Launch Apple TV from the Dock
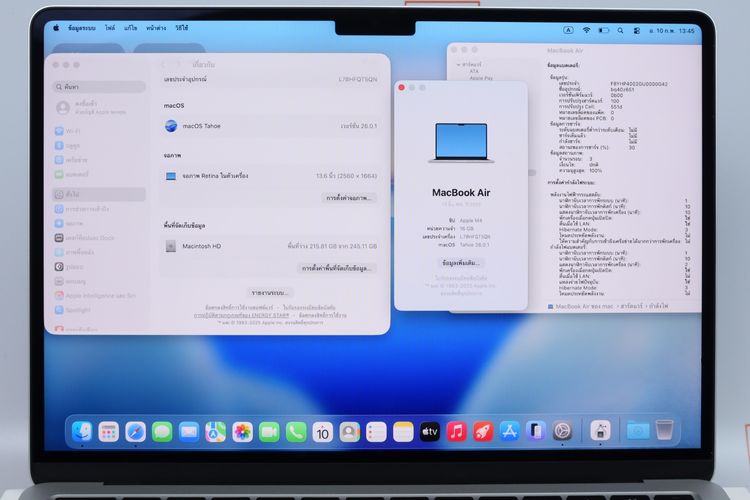The width and height of the screenshot is (750, 500). [x=430, y=432]
